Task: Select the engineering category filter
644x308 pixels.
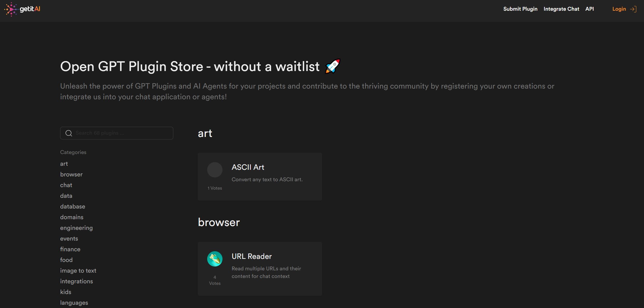Action: tap(76, 228)
